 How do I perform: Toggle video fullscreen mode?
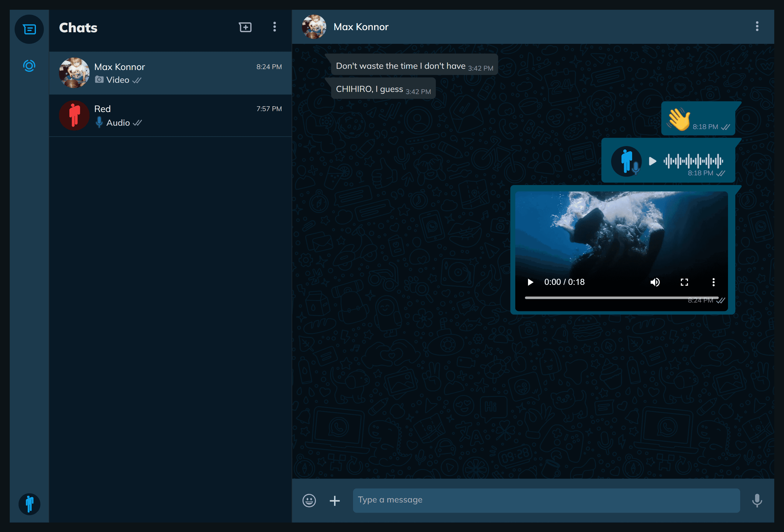[x=684, y=282]
